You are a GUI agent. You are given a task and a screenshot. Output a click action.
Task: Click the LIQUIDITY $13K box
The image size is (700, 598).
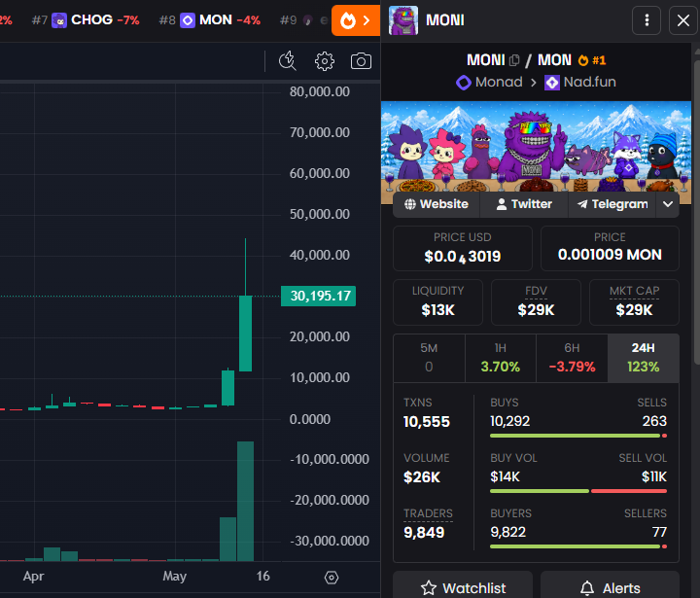tap(437, 302)
